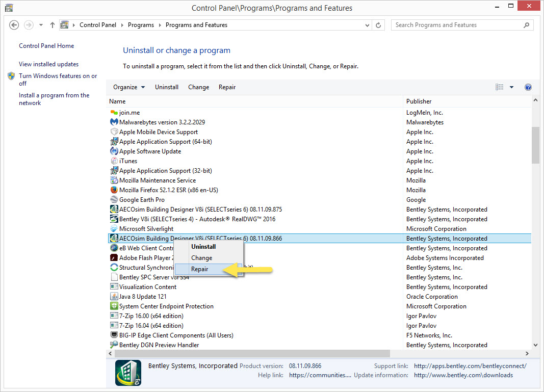Click the AECOsim product thumbnail in details pane
The image size is (544, 392).
[x=128, y=373]
